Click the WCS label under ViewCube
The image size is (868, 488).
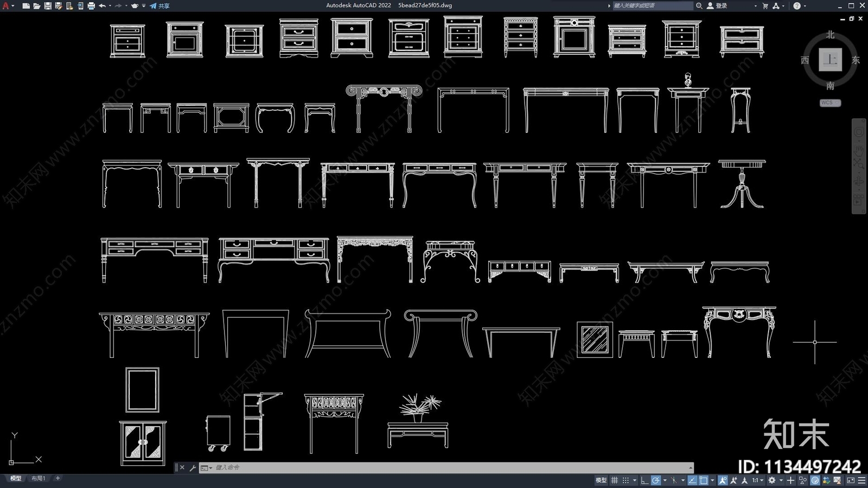[830, 102]
